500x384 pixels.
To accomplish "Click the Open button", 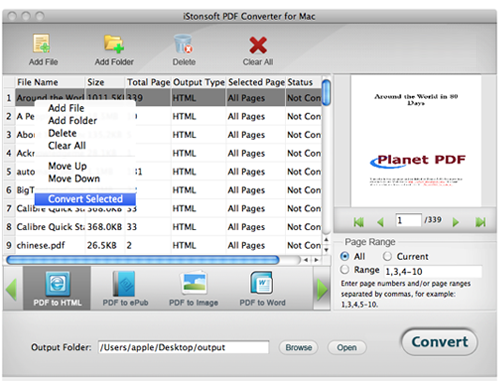I will tap(347, 347).
